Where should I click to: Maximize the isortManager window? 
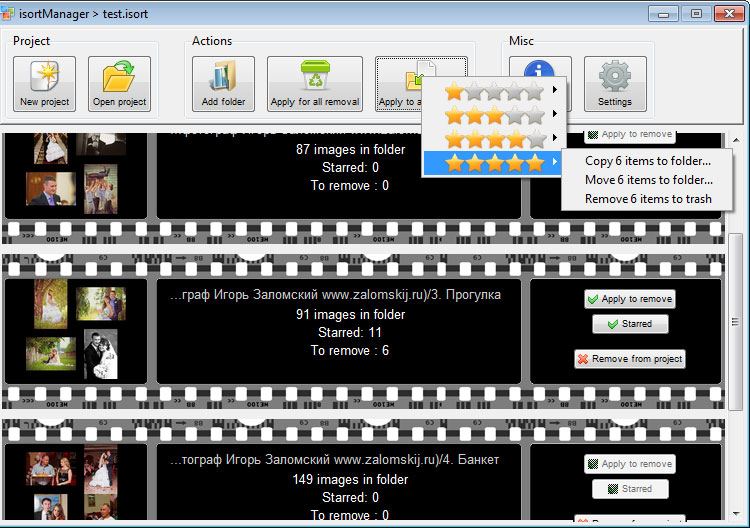(696, 13)
